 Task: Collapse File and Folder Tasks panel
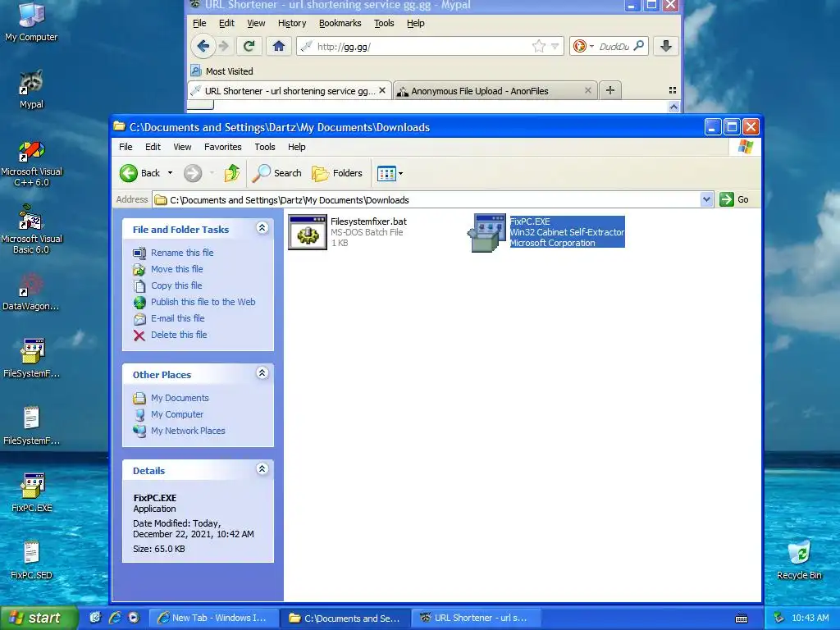pyautogui.click(x=262, y=228)
